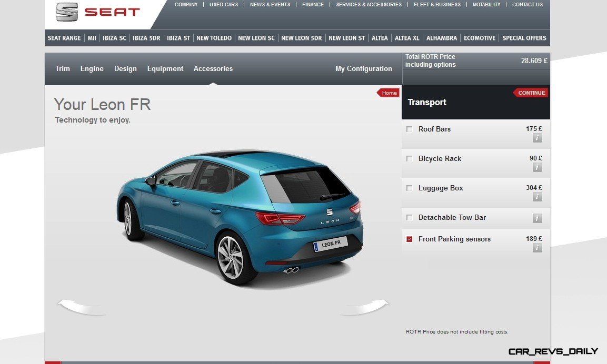Switch to the Trim tab
Viewport: 607px width, 364px height.
(62, 68)
